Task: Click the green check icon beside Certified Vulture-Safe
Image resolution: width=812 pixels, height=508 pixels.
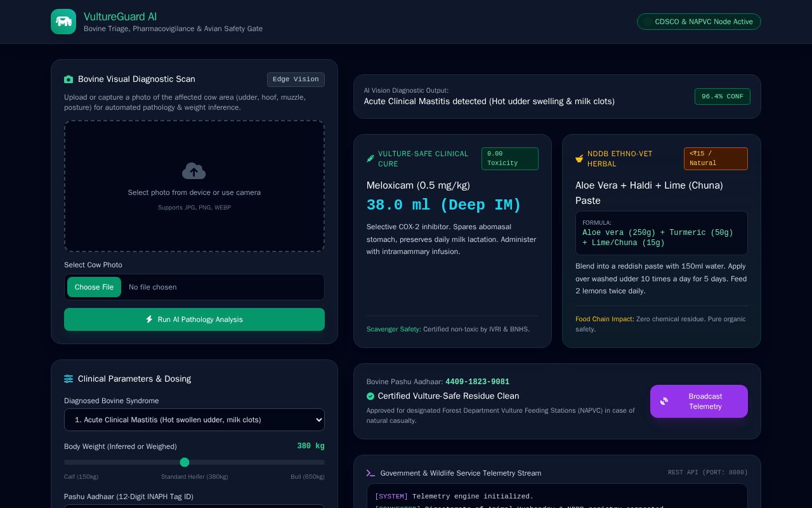Action: tap(370, 396)
